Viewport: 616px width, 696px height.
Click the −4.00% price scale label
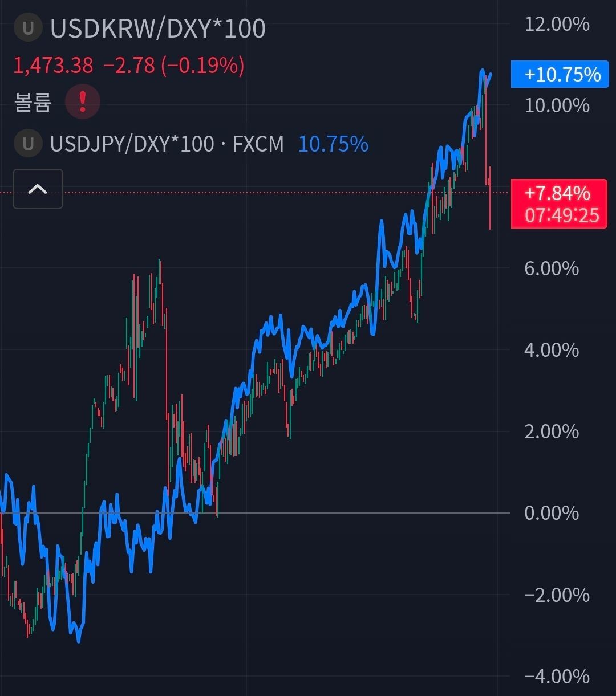tap(557, 677)
